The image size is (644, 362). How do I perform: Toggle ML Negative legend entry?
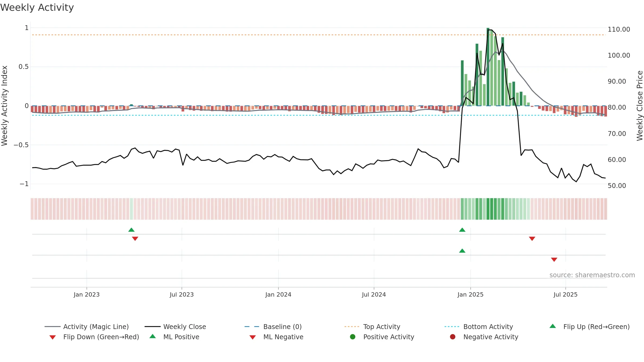[x=276, y=337]
